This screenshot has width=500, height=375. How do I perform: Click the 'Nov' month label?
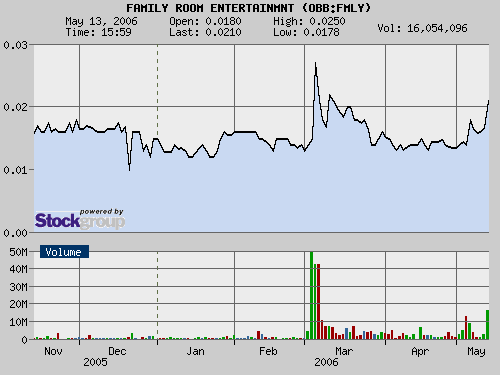53,351
